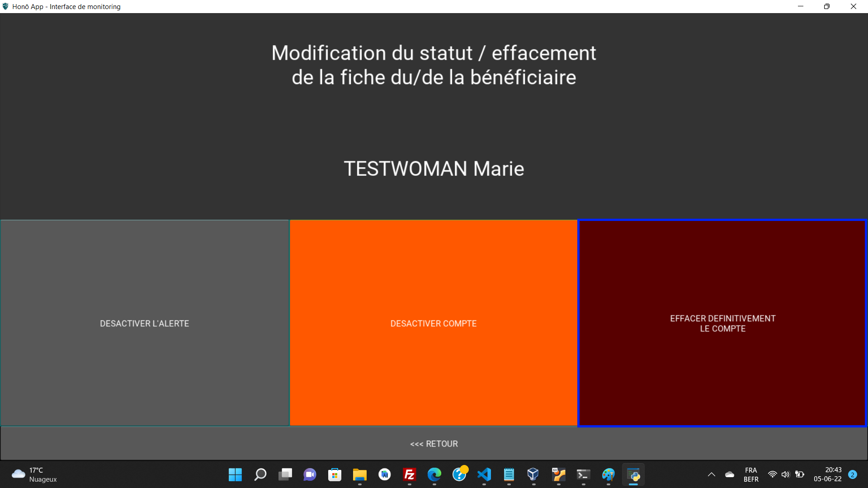The height and width of the screenshot is (488, 868).
Task: Click EFFACER DEFINITIVEMENT LE COMPTE button
Action: tap(722, 323)
